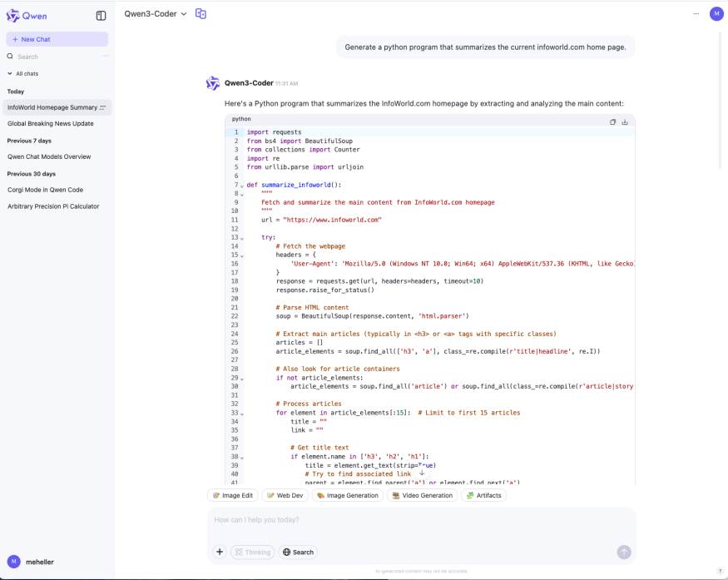
Task: Click the plus attachment icon in the prompt box
Action: click(220, 552)
